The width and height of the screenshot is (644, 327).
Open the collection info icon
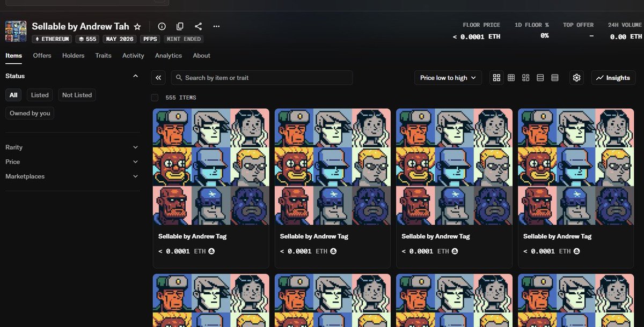coord(162,26)
